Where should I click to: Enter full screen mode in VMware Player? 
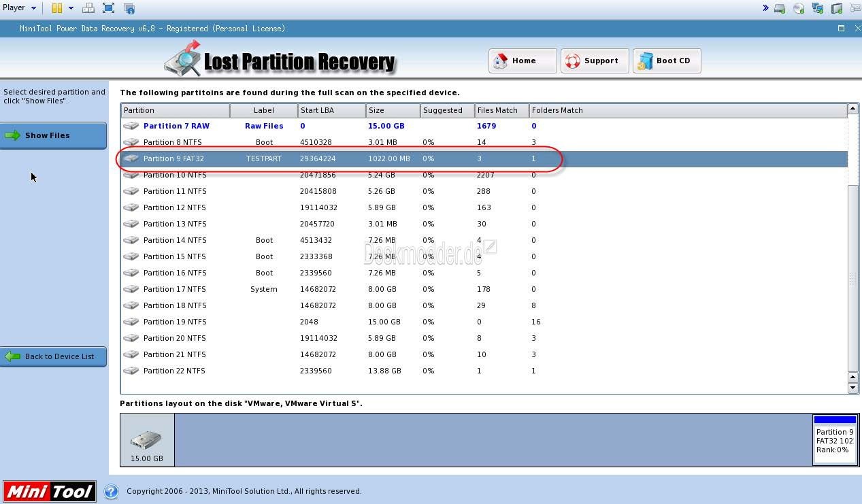click(109, 8)
